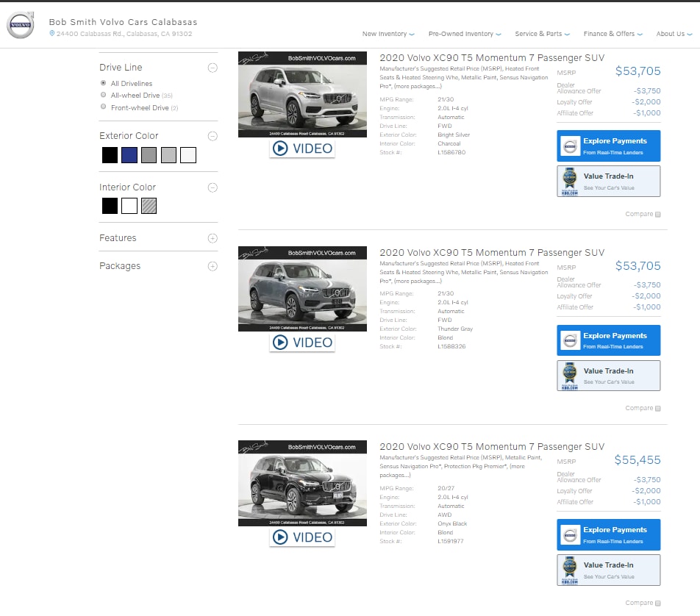Select the All-wheel Drive radio option
The image size is (700, 616).
pyautogui.click(x=103, y=95)
